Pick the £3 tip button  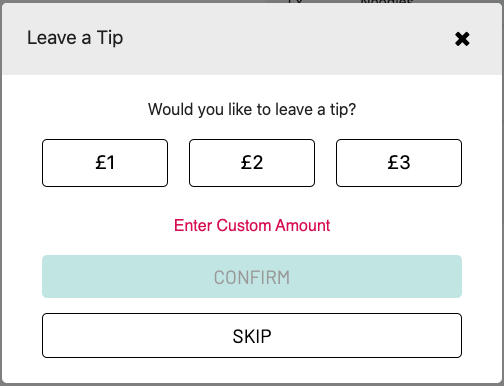coord(399,163)
